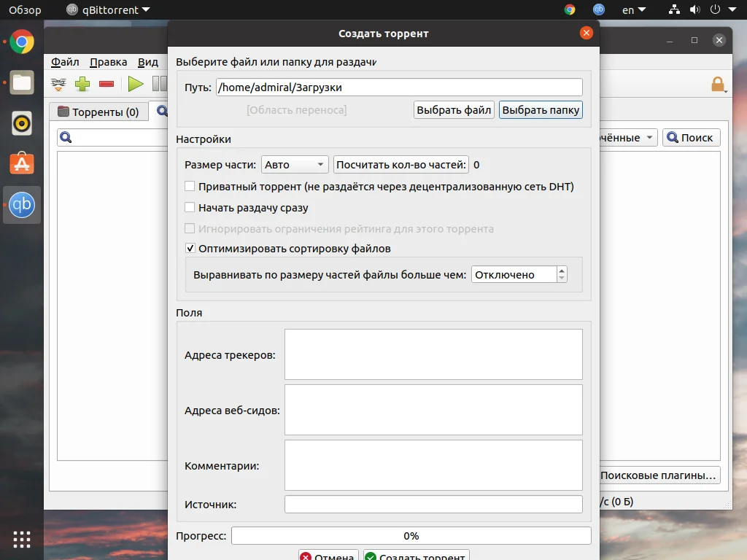Viewport: 747px width, 560px height.
Task: Open the en keyboard layout menu
Action: 634,10
